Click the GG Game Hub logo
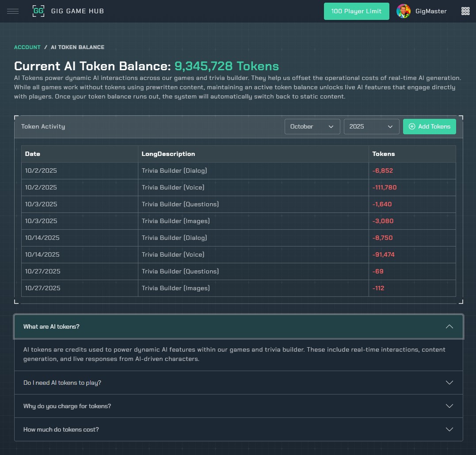This screenshot has width=476, height=455. (x=38, y=11)
